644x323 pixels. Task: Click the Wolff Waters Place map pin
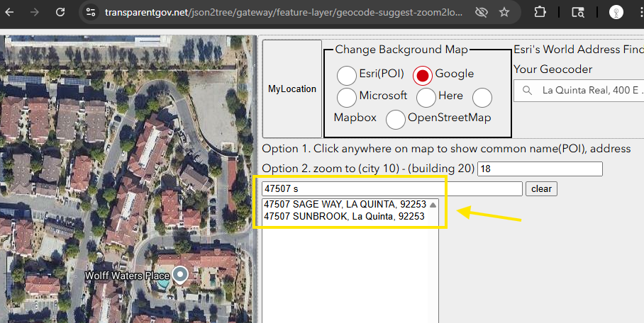click(181, 274)
